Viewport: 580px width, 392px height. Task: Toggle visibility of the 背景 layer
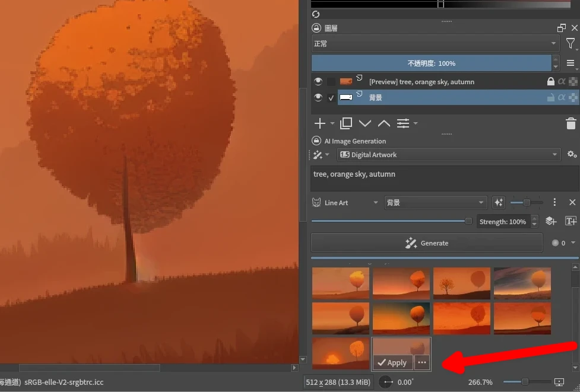[x=318, y=97]
